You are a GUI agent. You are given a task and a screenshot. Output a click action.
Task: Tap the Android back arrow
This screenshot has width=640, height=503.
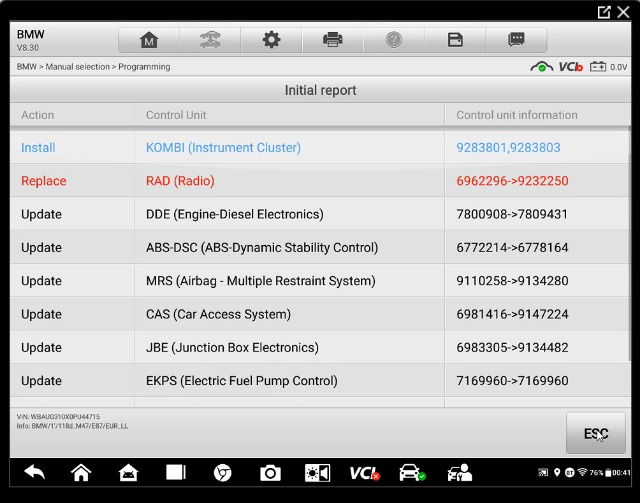(34, 473)
